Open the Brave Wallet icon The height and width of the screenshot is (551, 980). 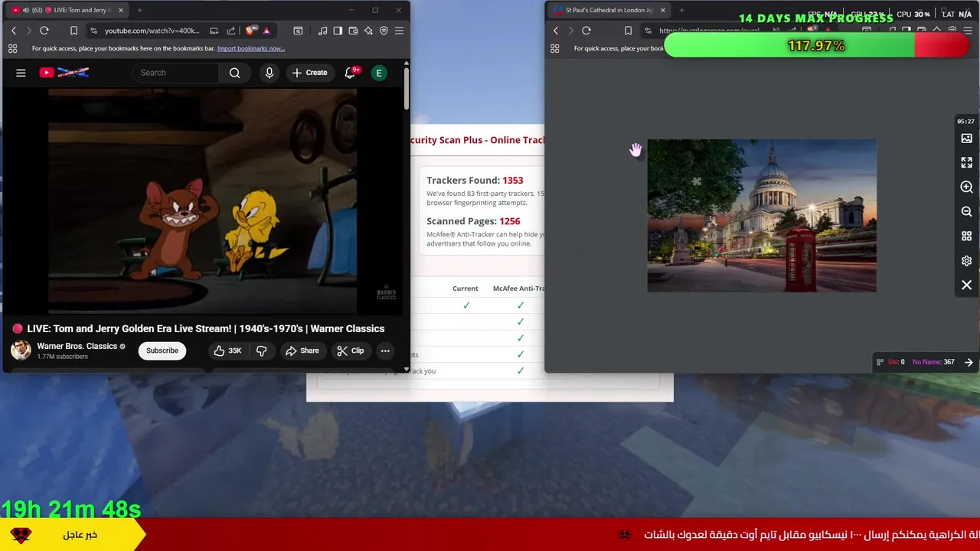pyautogui.click(x=353, y=31)
